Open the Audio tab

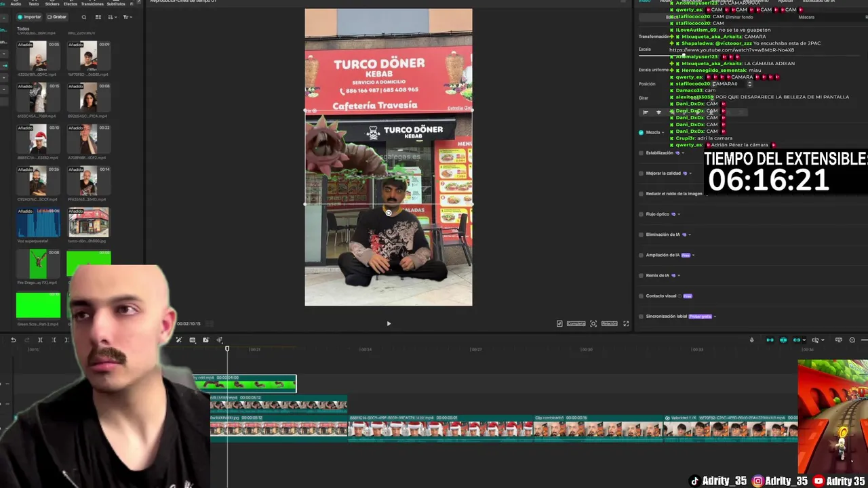[x=16, y=4]
